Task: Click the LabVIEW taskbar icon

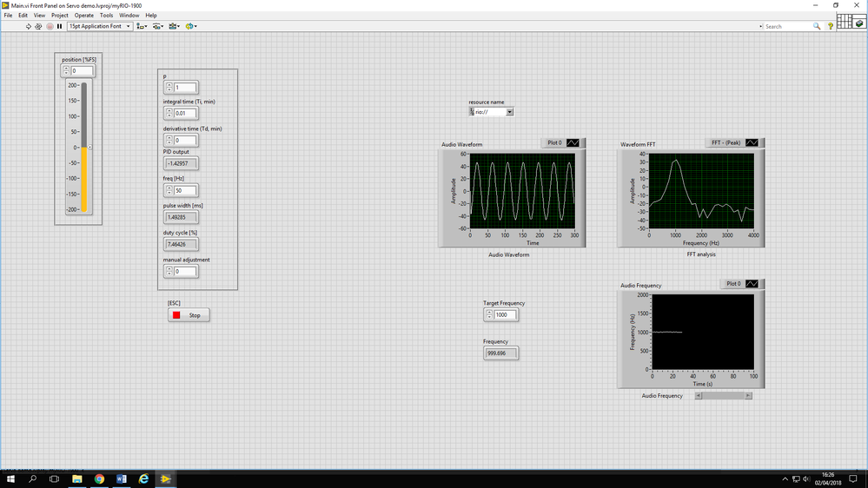Action: [x=165, y=479]
